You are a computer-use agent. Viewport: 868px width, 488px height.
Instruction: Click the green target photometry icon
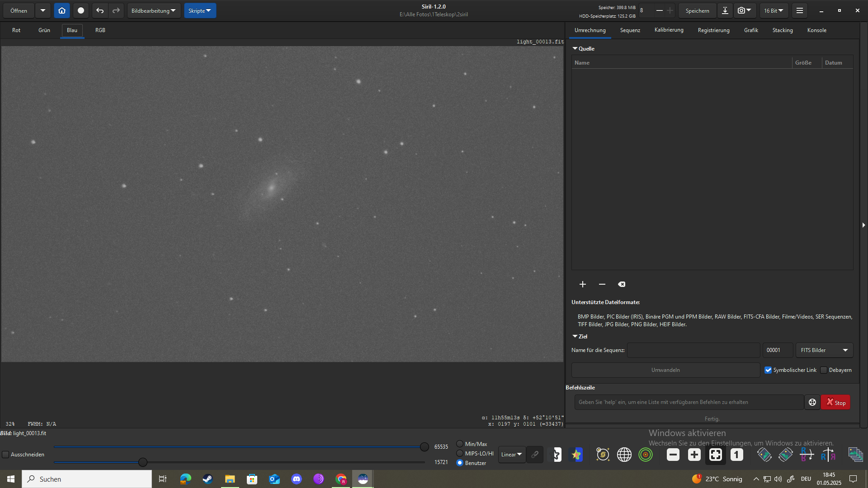[646, 455]
